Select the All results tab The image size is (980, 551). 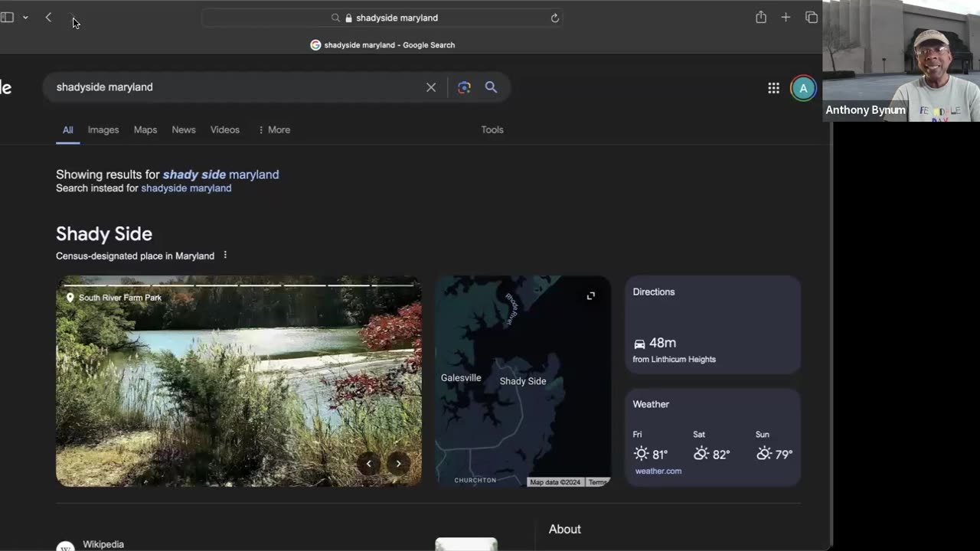(x=67, y=130)
